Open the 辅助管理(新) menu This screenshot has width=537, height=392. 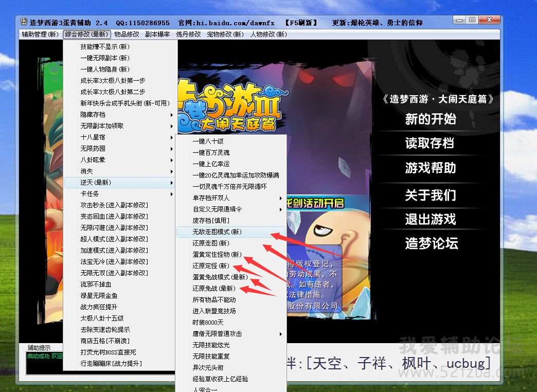pyautogui.click(x=40, y=34)
